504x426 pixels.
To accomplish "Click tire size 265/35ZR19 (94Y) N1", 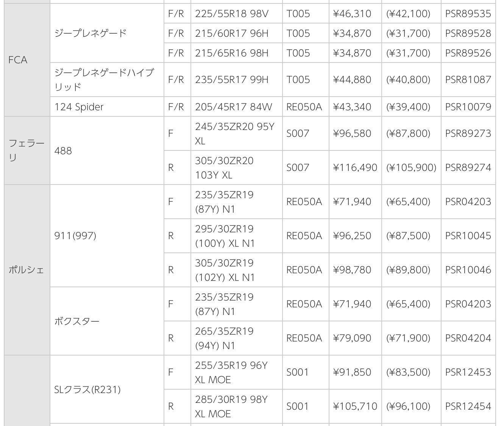I will tap(224, 338).
